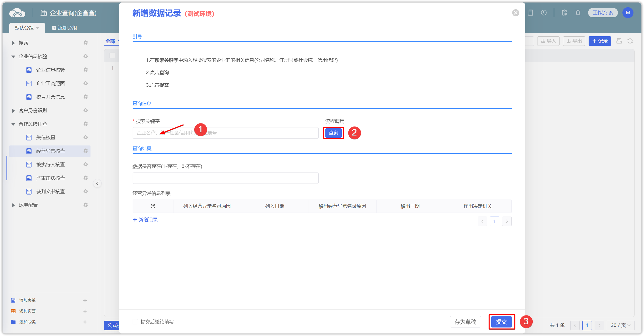Open the 20 / 页 page size dropdown

click(620, 325)
